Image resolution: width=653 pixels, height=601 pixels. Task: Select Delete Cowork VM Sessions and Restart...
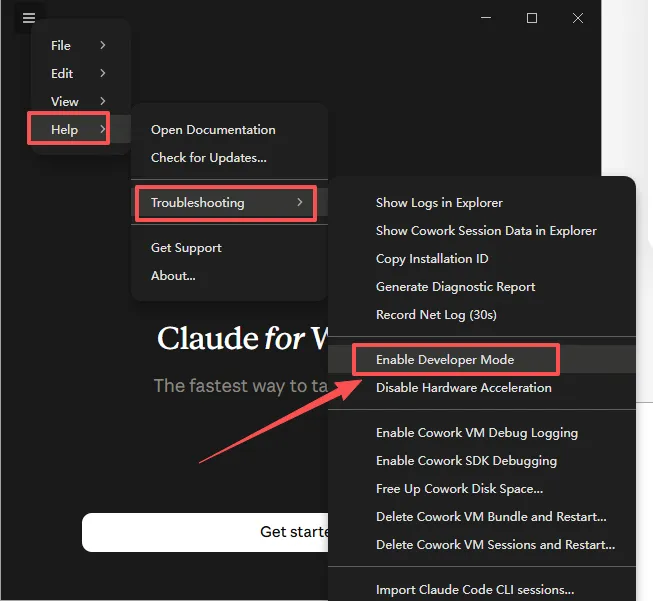click(x=482, y=544)
